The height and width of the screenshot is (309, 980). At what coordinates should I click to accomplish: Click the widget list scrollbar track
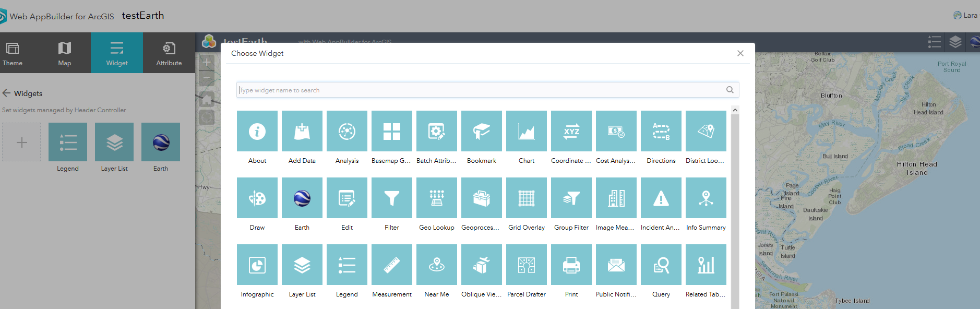[735, 211]
